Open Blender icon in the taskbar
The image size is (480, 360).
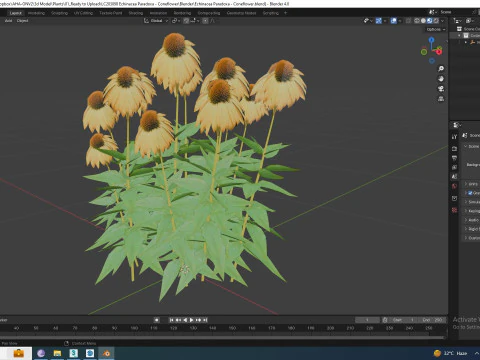106,353
